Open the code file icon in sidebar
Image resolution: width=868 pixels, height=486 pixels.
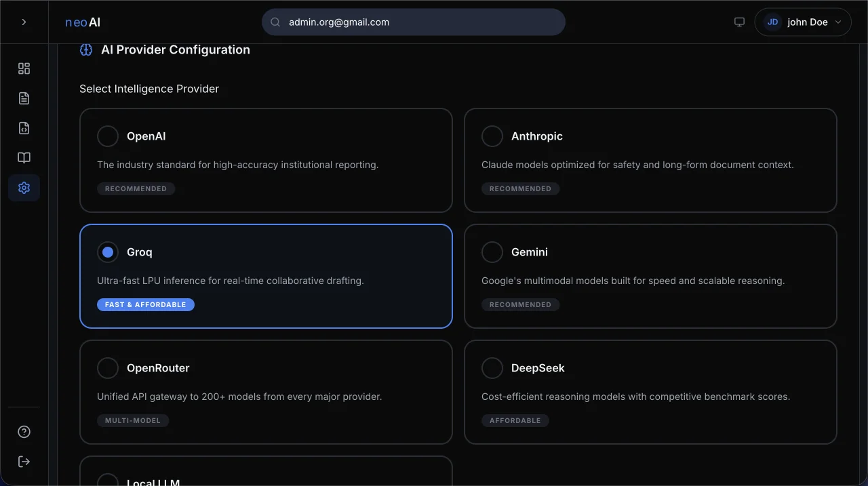click(x=24, y=128)
